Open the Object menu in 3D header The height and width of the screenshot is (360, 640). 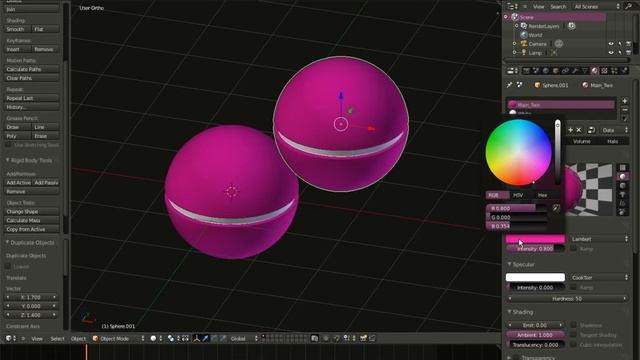pyautogui.click(x=78, y=338)
